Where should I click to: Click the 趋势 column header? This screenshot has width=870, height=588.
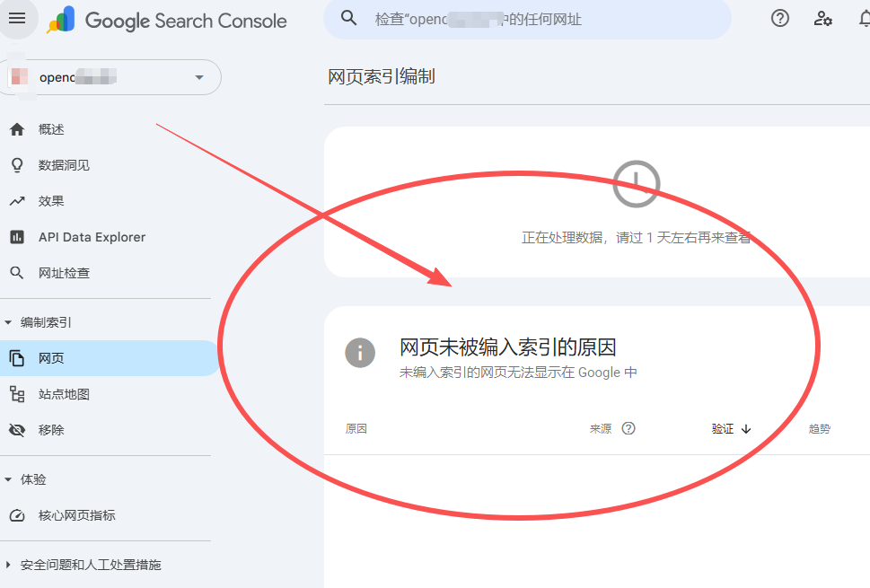(820, 429)
